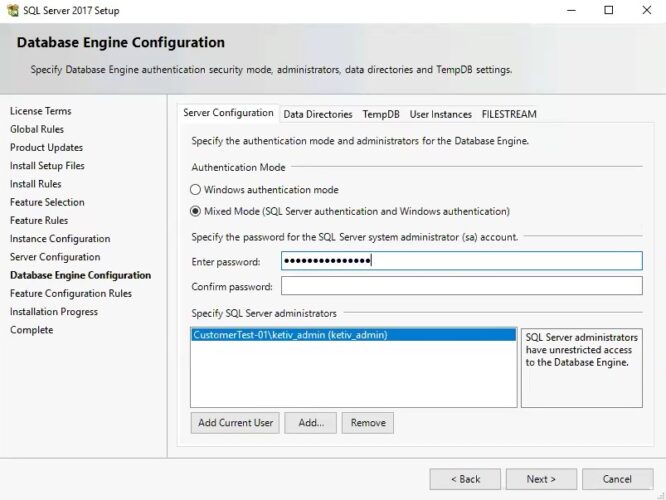Click the Confirm password field

click(461, 286)
